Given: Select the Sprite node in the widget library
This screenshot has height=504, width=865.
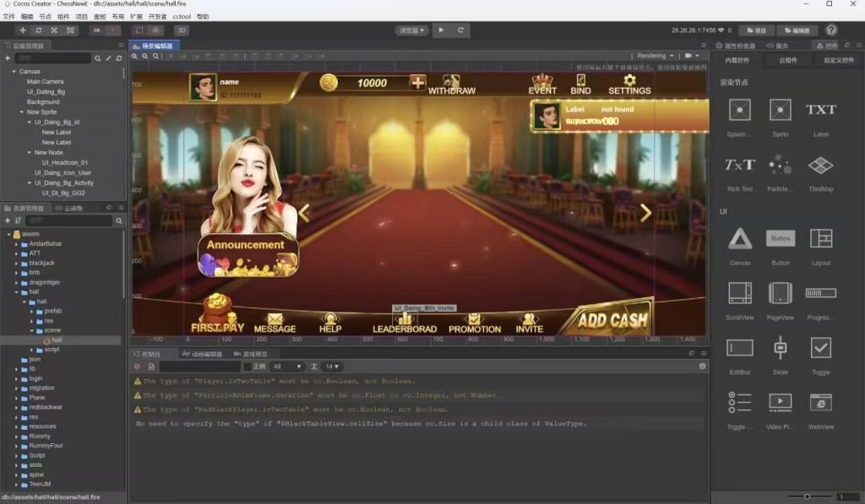Looking at the screenshot, I should tap(780, 110).
